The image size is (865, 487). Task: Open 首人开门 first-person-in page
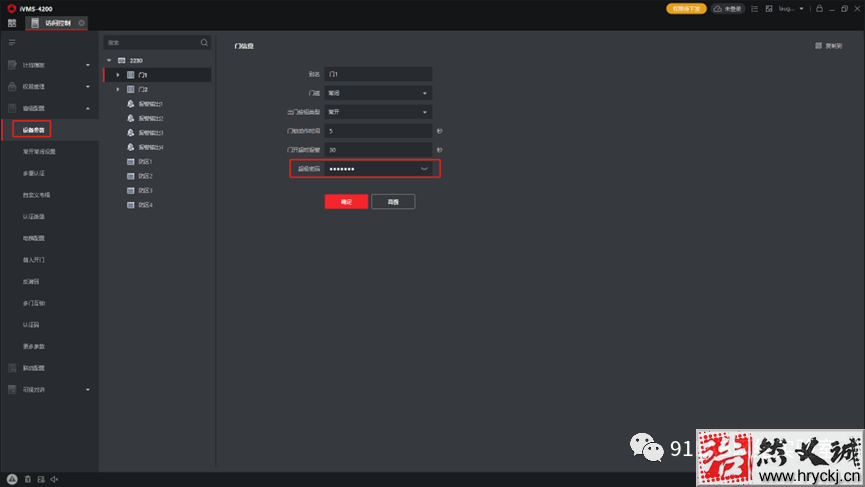click(34, 260)
